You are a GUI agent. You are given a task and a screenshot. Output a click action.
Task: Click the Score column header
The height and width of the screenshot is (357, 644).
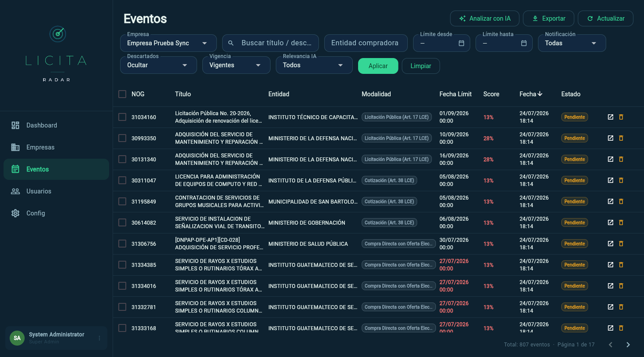click(491, 94)
